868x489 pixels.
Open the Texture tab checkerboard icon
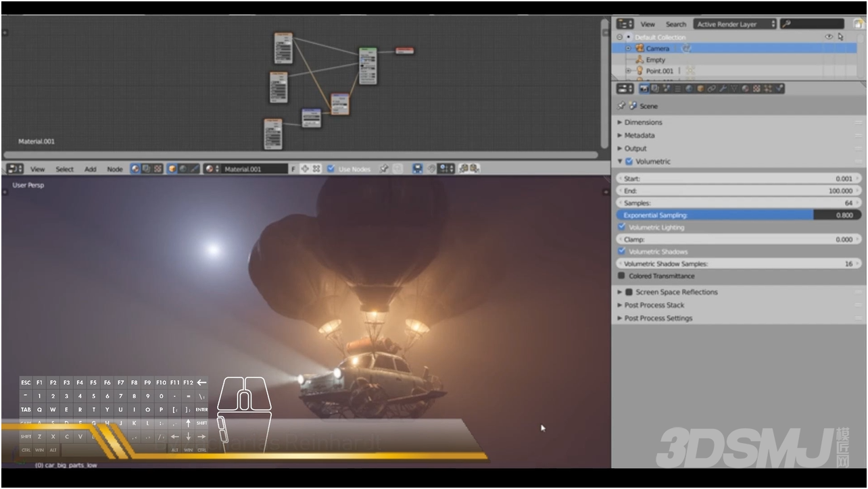pyautogui.click(x=756, y=88)
